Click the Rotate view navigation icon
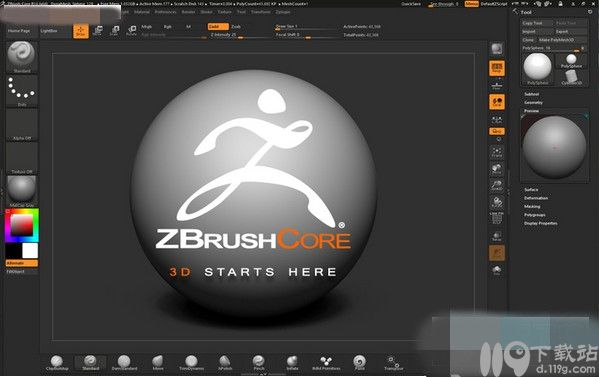Screen dimensions: 599x377 pos(497,202)
